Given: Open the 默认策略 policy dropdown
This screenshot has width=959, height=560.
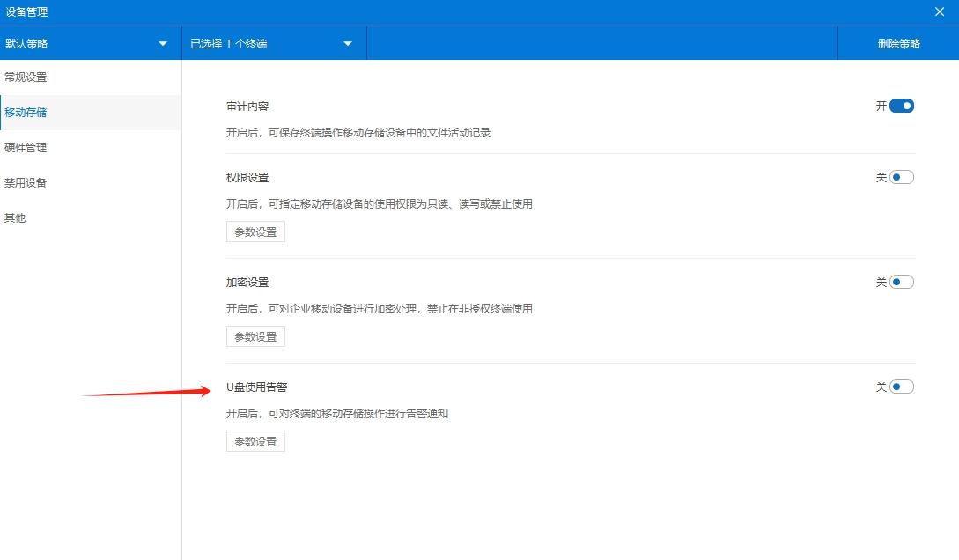Looking at the screenshot, I should click(x=88, y=42).
